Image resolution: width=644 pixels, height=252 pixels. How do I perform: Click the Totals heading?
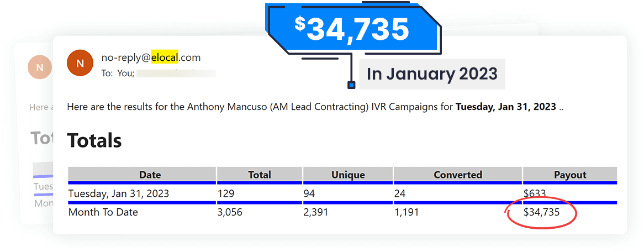(94, 140)
